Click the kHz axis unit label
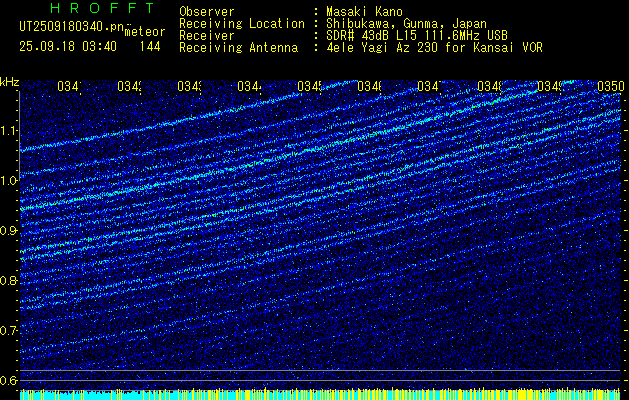Viewport: 629px width, 400px height. (x=9, y=81)
